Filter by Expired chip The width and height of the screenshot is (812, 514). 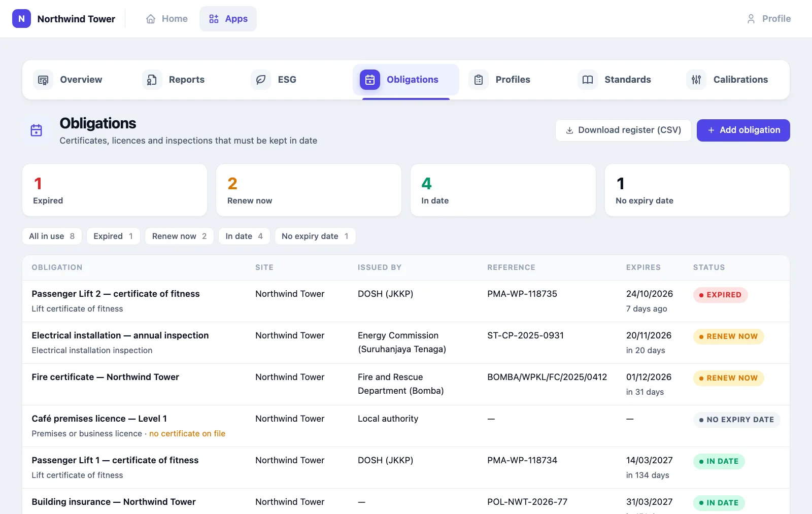coord(113,236)
